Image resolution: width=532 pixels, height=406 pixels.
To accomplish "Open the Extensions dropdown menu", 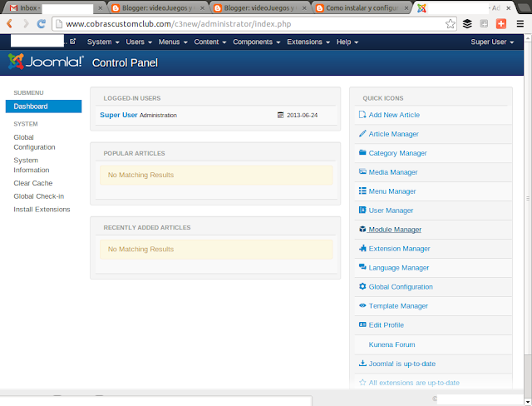I will coord(308,42).
